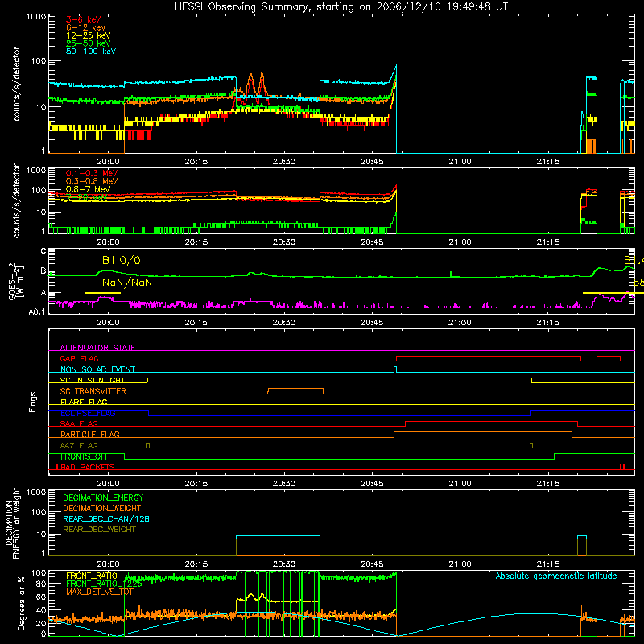Click the FRONTS_OFF flag label
Screen dimensions: 644x644
(85, 456)
